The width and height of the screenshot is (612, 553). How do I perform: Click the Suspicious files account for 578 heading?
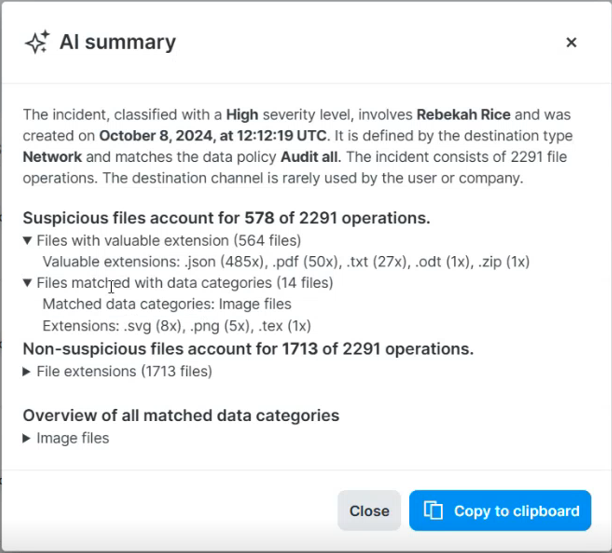click(226, 218)
